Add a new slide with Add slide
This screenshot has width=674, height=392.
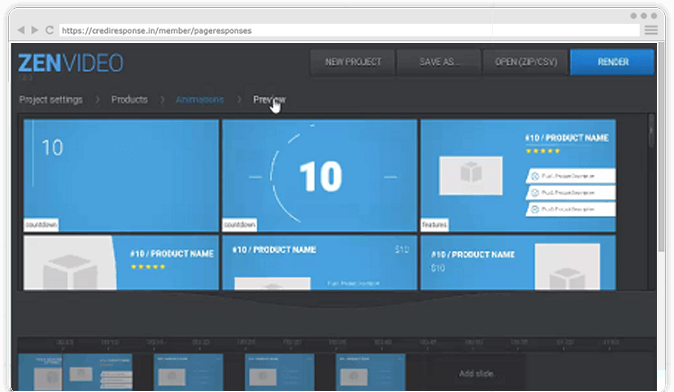[477, 374]
